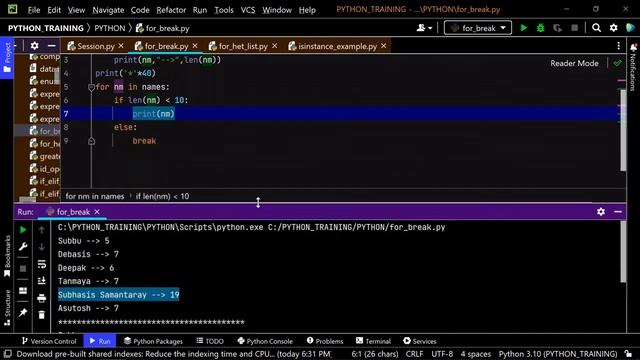This screenshot has height=360, width=640.
Task: Open TODO tool window
Action: click(210, 341)
